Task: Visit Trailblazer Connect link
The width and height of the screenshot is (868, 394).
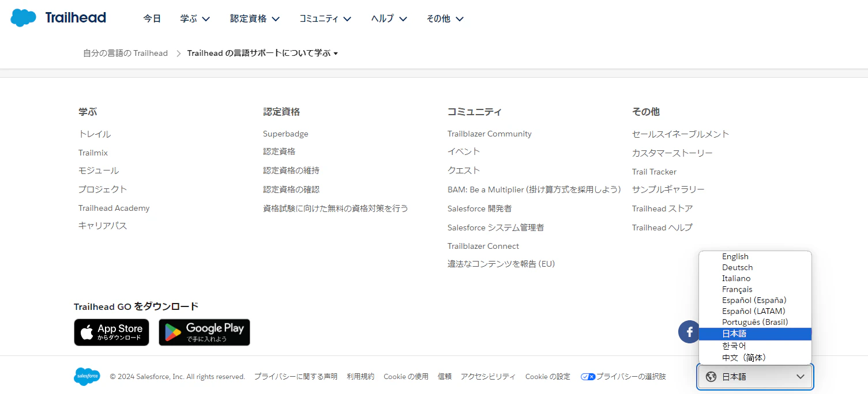Action: click(483, 246)
